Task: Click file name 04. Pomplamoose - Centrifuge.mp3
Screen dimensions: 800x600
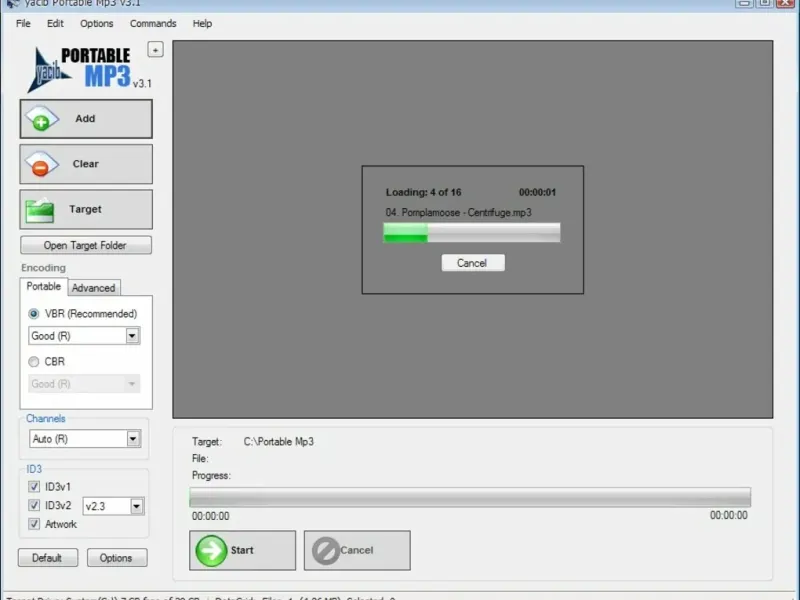Action: 458,213
